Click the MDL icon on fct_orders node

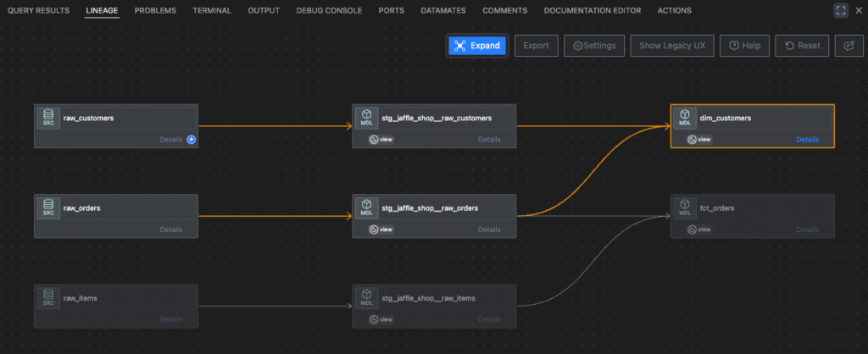pyautogui.click(x=684, y=207)
